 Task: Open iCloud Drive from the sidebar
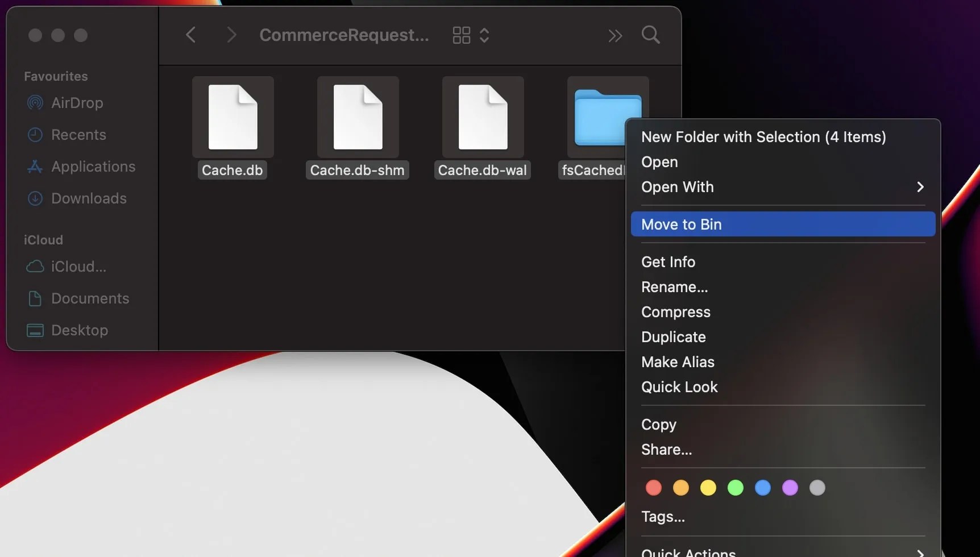point(78,267)
